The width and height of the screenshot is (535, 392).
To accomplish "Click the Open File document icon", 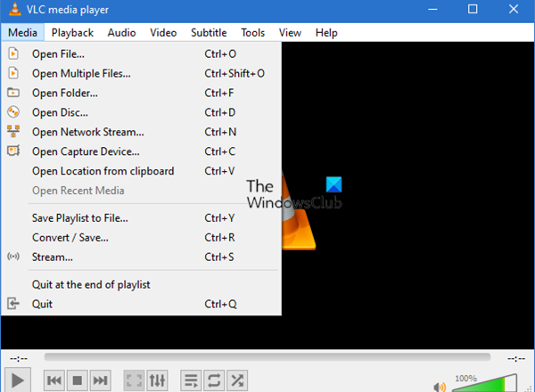I will coord(13,53).
